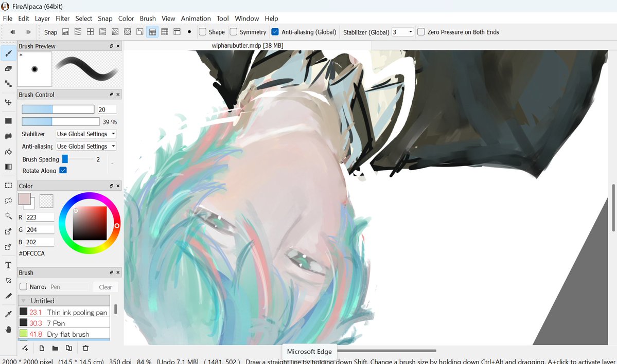The width and height of the screenshot is (617, 364).
Task: Select the Text tool
Action: pos(8,265)
